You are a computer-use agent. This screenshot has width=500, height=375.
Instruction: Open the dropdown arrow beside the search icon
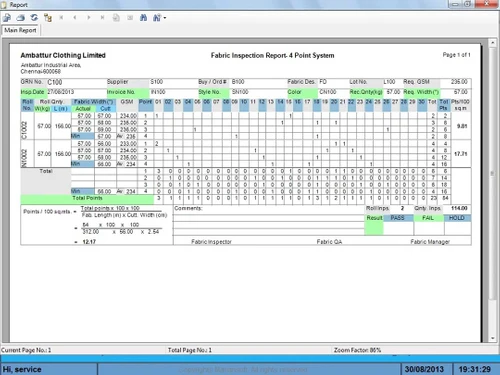[x=165, y=18]
